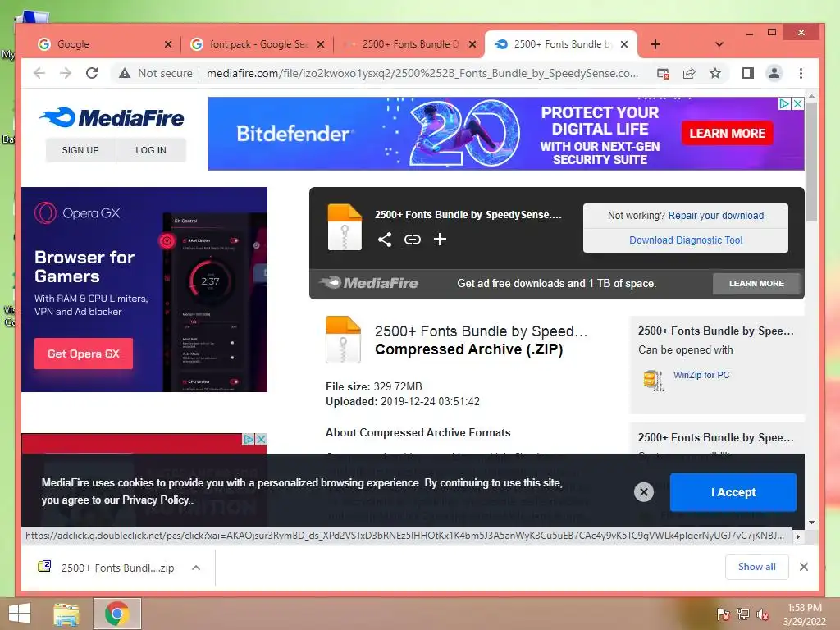The image size is (840, 630).
Task: Open a new tab with plus button
Action: click(655, 44)
